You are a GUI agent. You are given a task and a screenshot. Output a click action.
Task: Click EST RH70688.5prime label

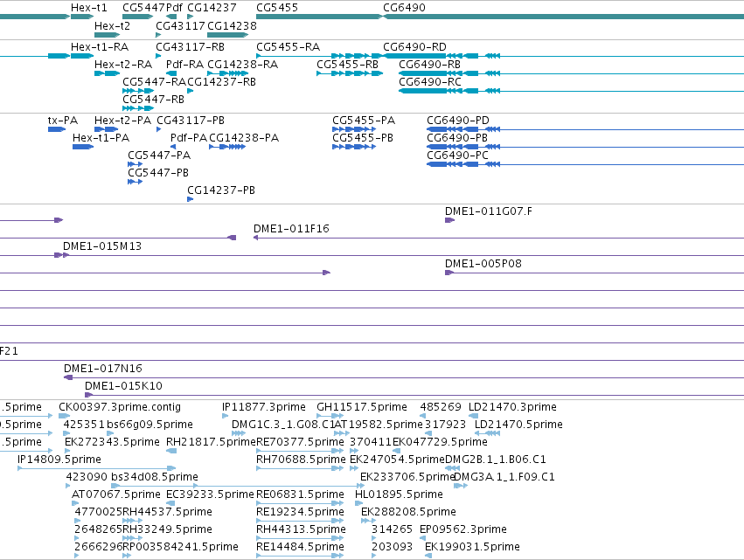click(x=301, y=459)
